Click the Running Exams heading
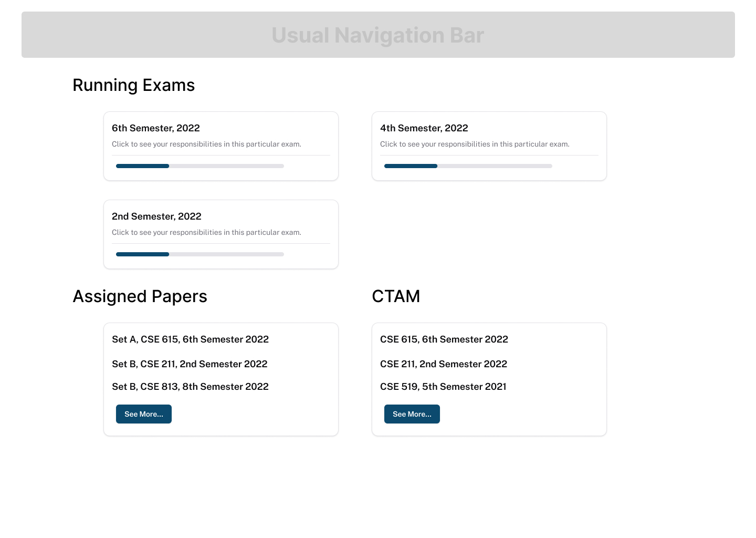The image size is (756, 538). [134, 85]
